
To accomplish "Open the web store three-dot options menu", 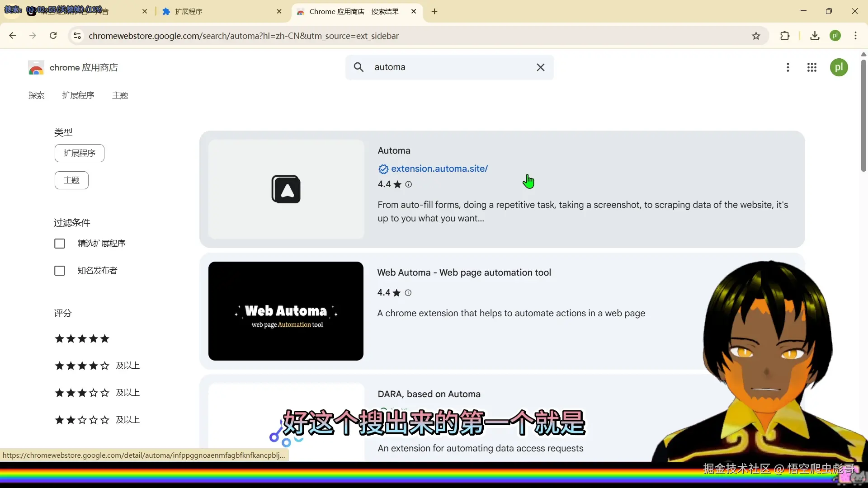I will [x=788, y=67].
